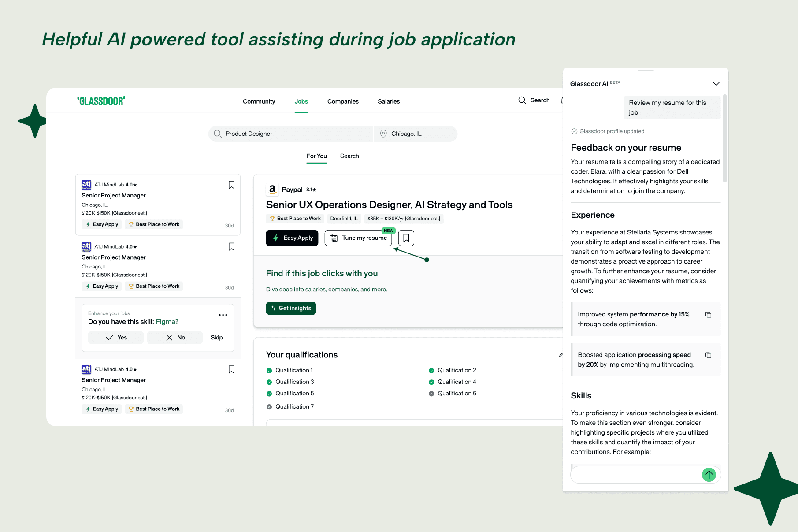
Task: Switch to the Search tab below search bar
Action: coord(349,156)
